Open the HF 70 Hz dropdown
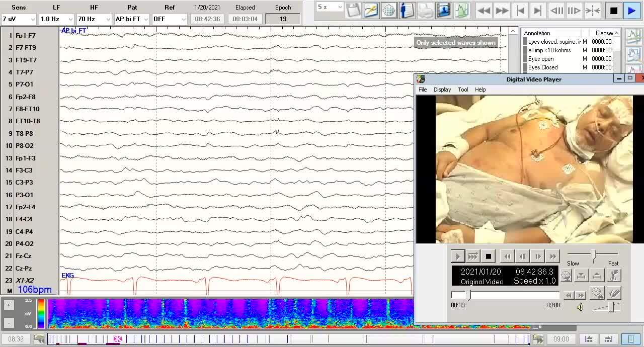 [x=108, y=19]
